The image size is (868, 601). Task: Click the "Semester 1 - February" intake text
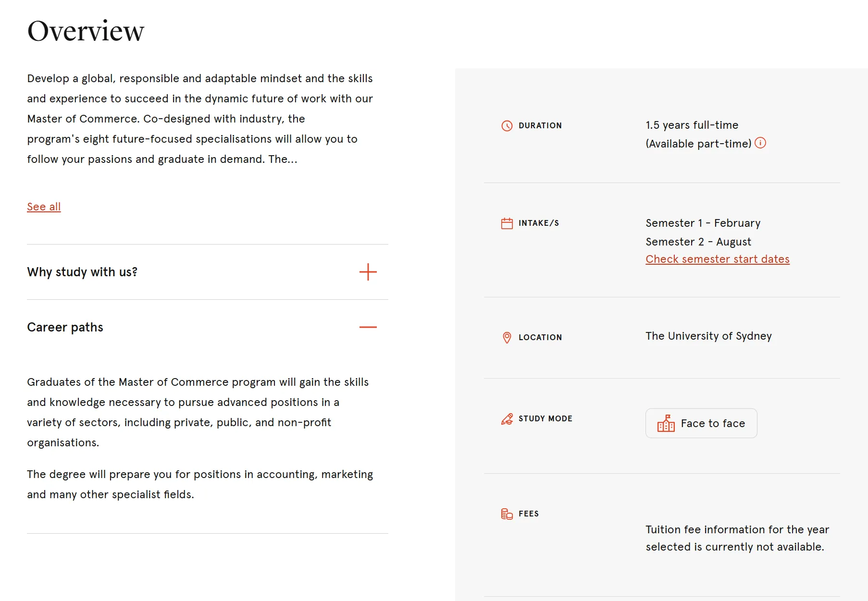point(703,223)
